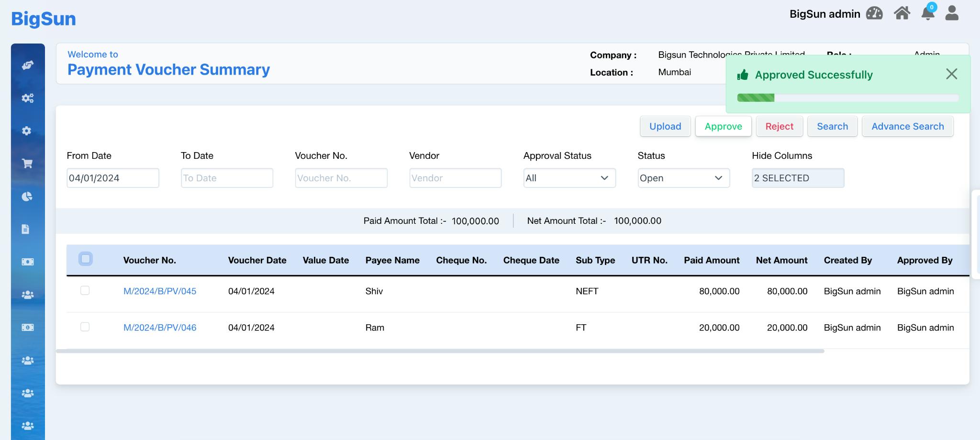The width and height of the screenshot is (980, 440).
Task: Click the Mumbai location value
Action: tap(675, 72)
